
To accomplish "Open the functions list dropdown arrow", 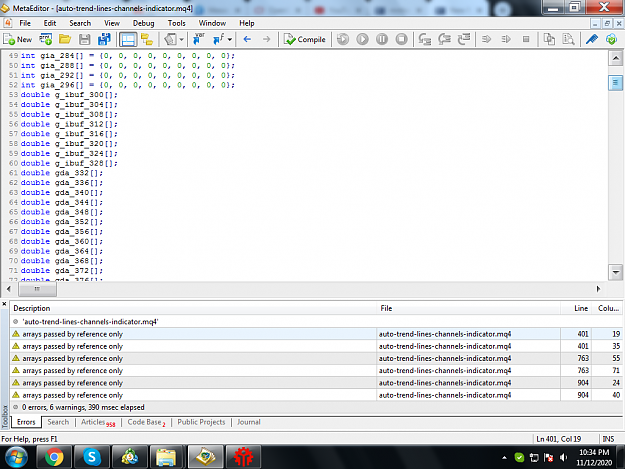I will click(230, 39).
